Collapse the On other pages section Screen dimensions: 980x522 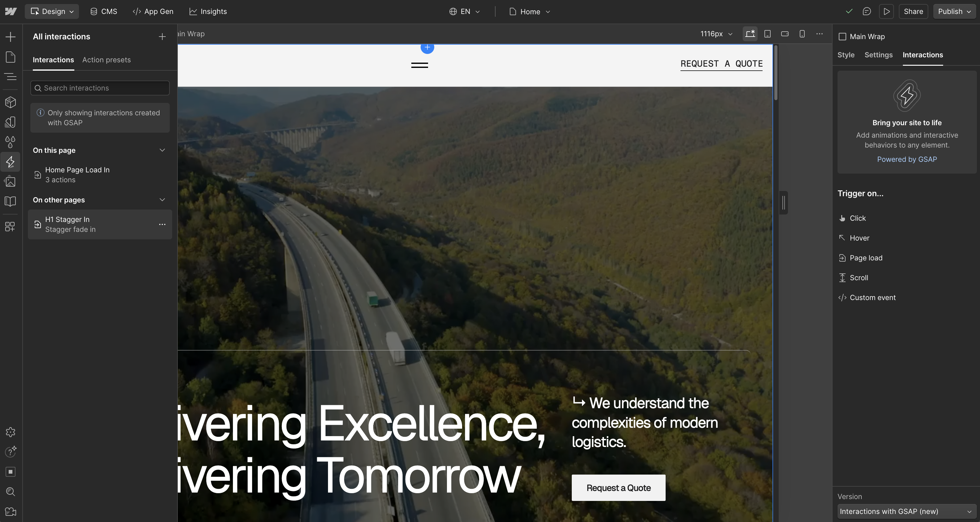coord(162,200)
